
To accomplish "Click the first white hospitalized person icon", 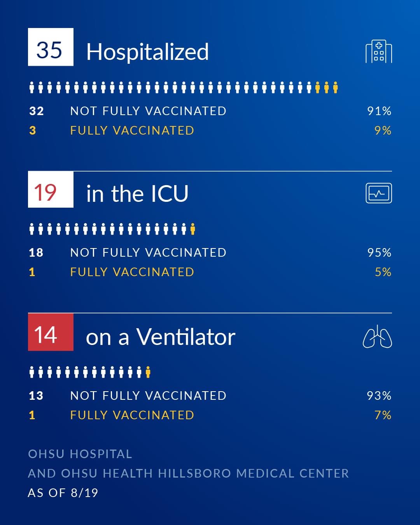I will point(32,87).
